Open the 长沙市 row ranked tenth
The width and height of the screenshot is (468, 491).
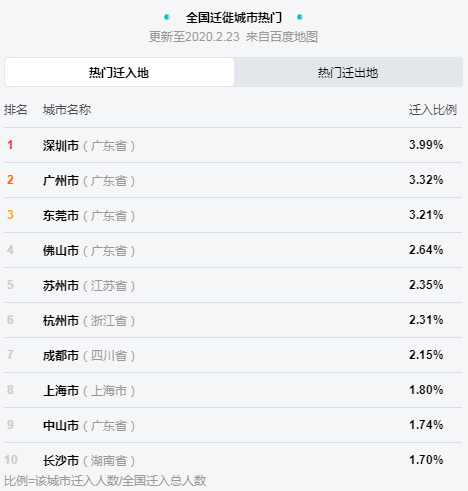click(233, 460)
